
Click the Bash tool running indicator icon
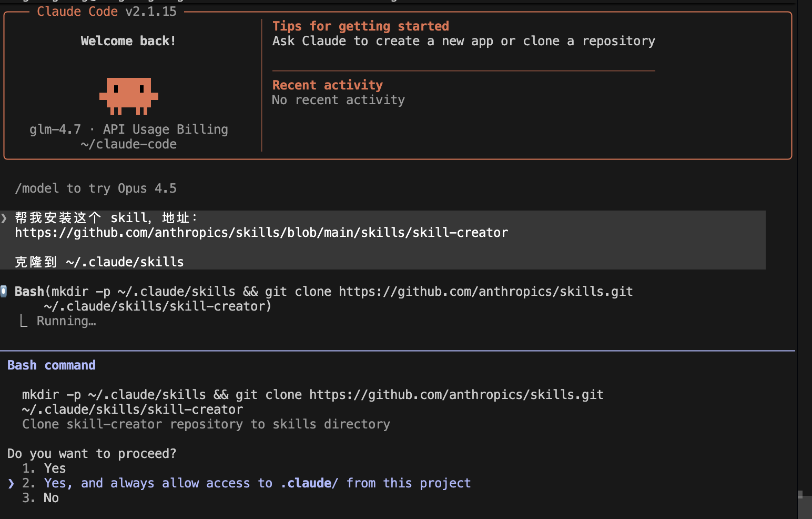(4, 291)
